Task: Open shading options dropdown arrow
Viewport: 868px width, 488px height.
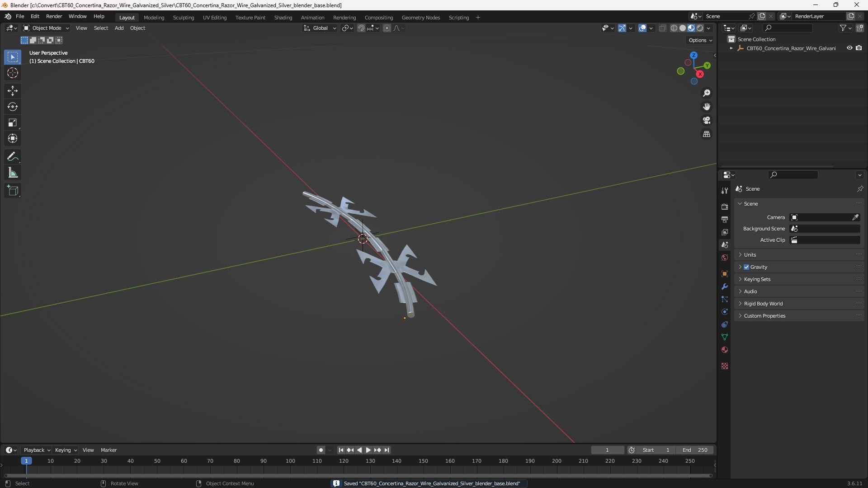Action: 708,28
